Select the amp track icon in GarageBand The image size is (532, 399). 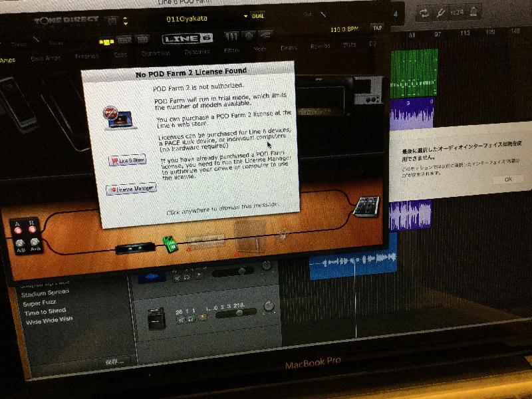click(x=157, y=319)
